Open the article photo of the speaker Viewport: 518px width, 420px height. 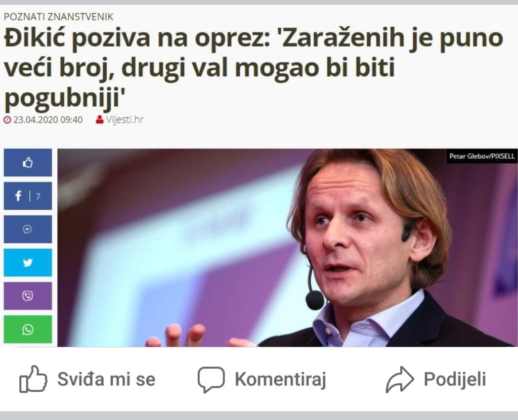tap(287, 248)
